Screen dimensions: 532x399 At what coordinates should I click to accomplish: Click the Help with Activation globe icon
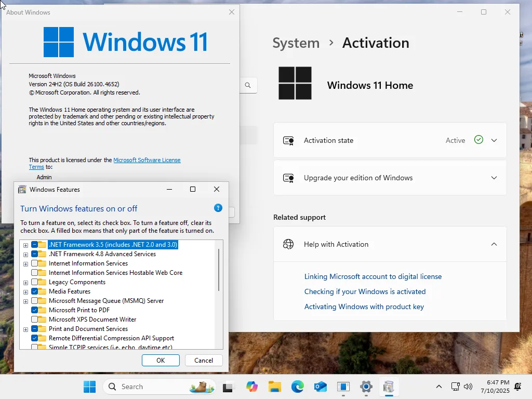288,244
